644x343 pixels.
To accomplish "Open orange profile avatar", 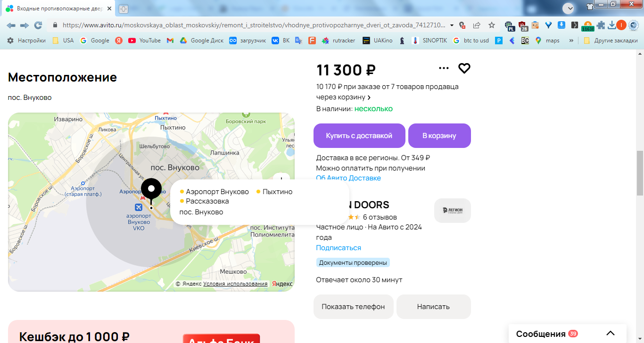I will [621, 25].
